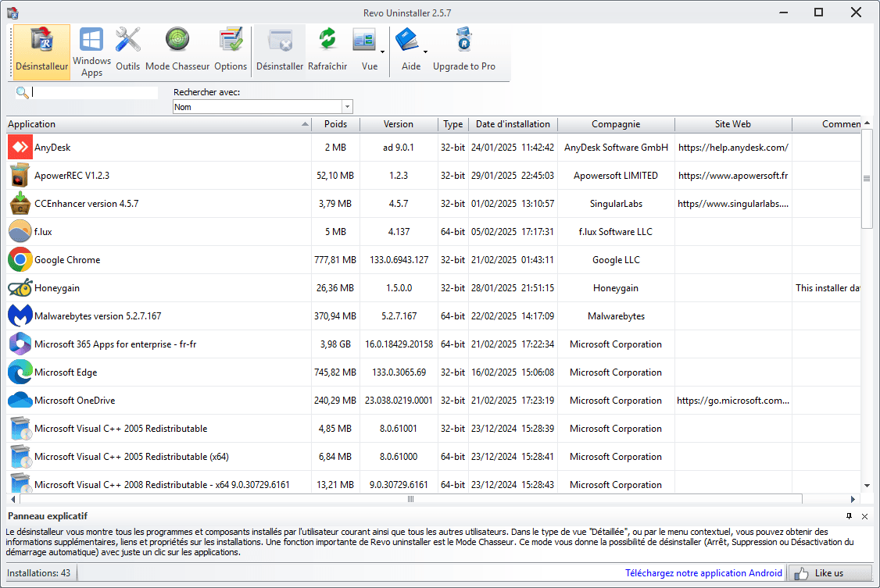
Task: Select the Microsoft 365 Apps icon
Action: (x=20, y=344)
